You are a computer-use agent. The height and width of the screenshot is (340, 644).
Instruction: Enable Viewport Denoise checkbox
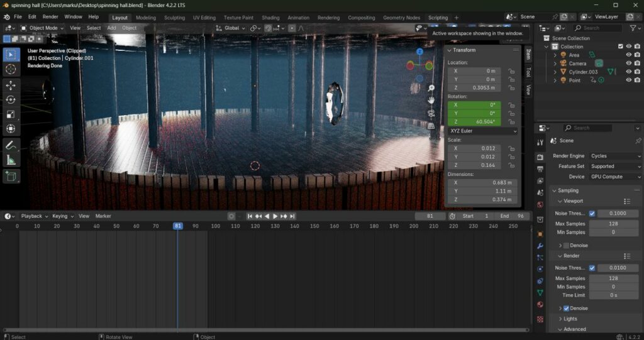point(567,246)
